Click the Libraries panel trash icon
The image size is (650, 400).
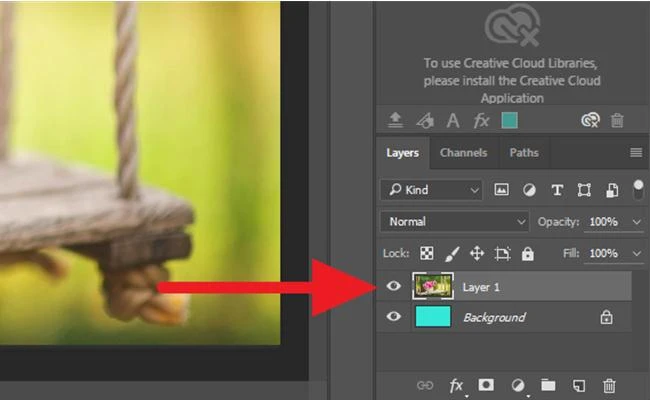[x=617, y=121]
